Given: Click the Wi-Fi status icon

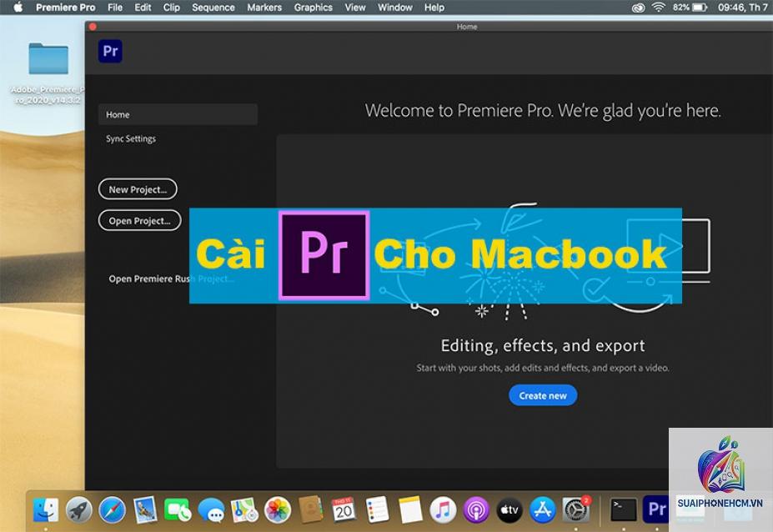Looking at the screenshot, I should click(x=658, y=8).
